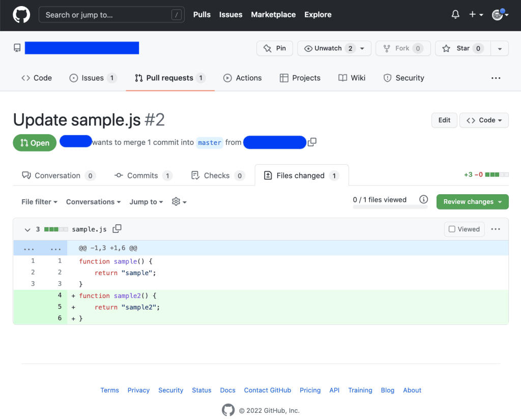The height and width of the screenshot is (420, 521).
Task: Switch to the Commits tab
Action: (x=143, y=175)
